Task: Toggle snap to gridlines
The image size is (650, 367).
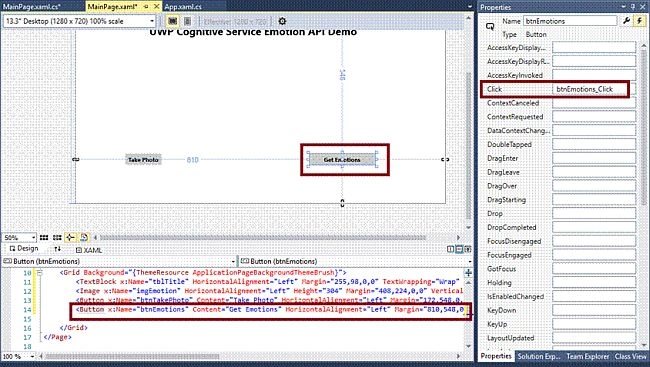Action: (57, 238)
